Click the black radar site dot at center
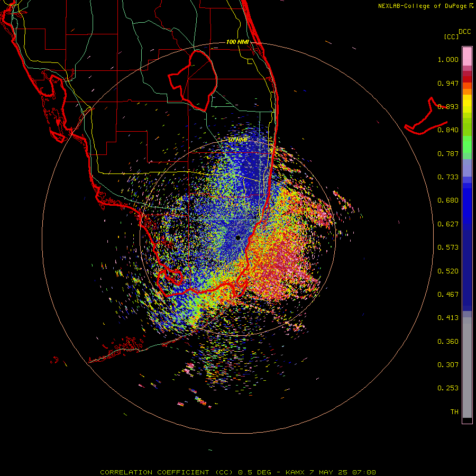The width and height of the screenshot is (476, 476). tap(238, 238)
